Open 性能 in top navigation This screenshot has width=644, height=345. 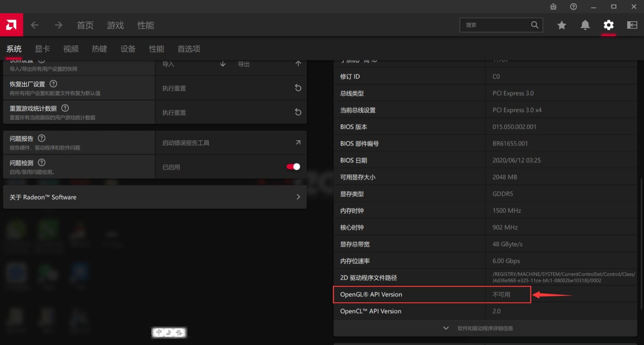tap(146, 25)
